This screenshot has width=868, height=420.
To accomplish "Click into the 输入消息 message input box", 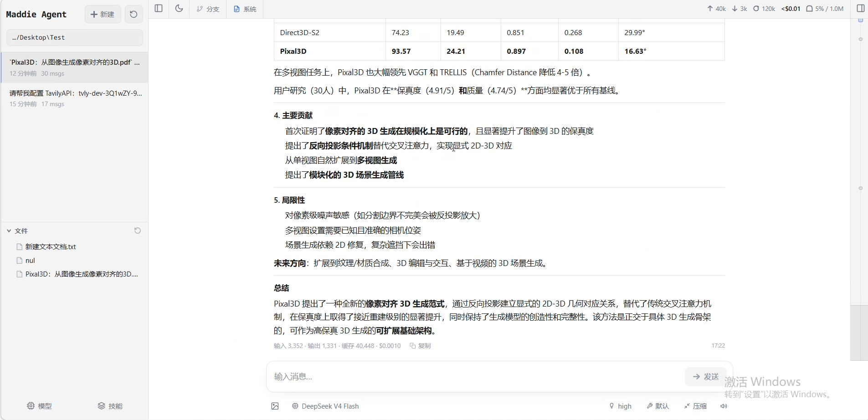I will point(476,377).
